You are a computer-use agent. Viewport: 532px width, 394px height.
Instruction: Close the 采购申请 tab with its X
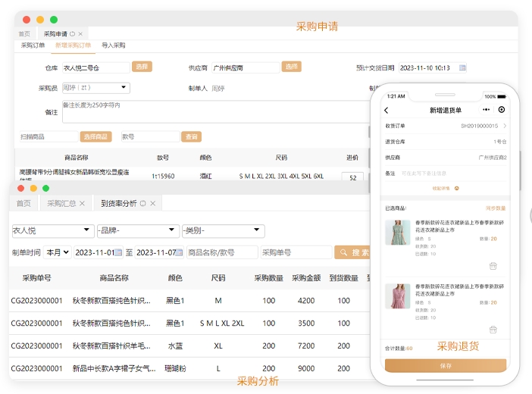pos(80,34)
